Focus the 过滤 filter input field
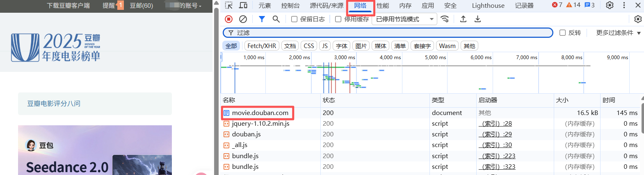 [388, 33]
